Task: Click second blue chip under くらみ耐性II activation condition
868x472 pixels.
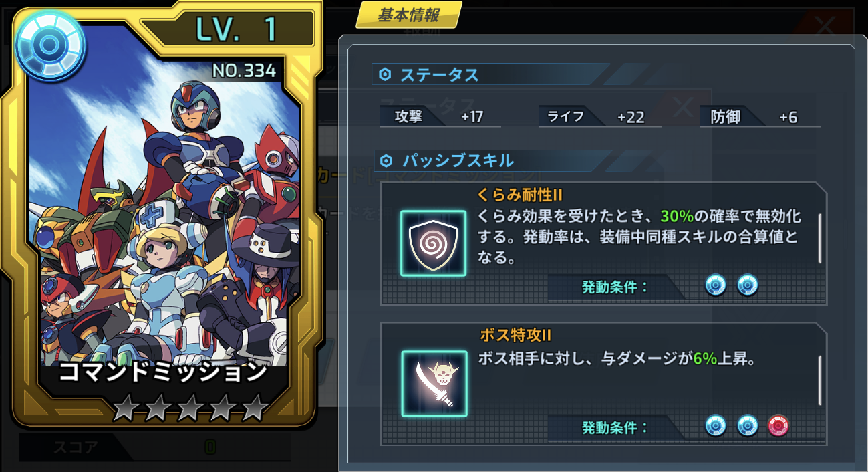Action: [x=748, y=286]
